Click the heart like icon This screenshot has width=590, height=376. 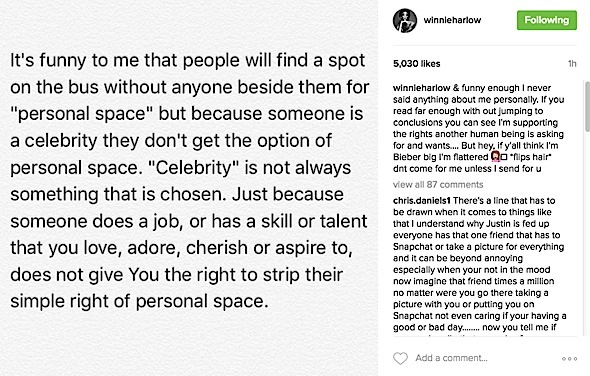point(400,358)
